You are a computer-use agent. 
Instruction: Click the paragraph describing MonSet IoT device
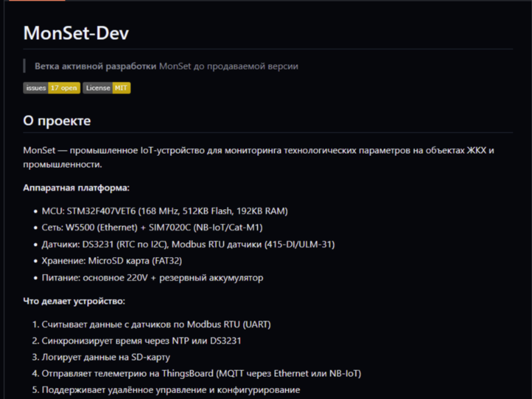pyautogui.click(x=258, y=157)
